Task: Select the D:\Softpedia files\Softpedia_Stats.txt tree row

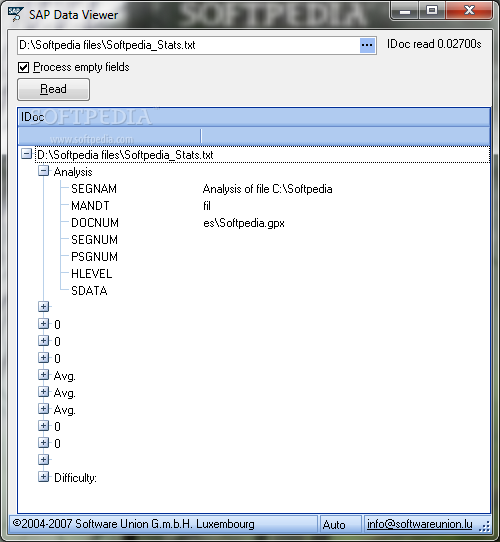Action: (x=262, y=155)
